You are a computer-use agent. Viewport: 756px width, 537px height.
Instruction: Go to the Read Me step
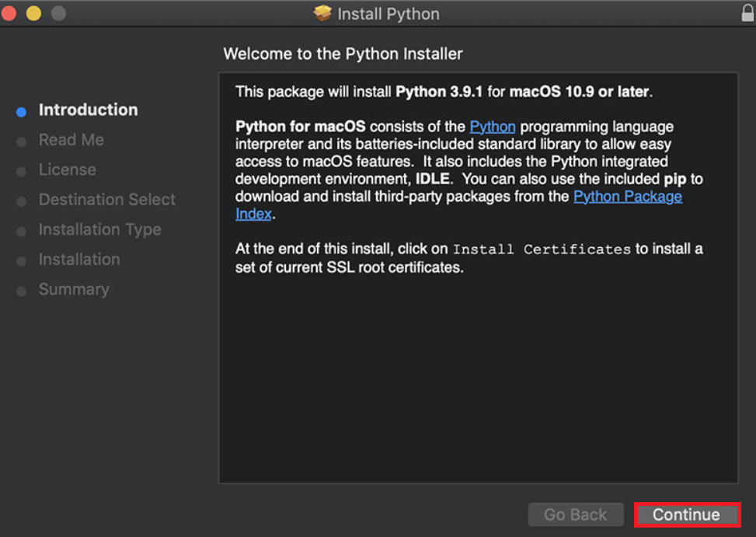[x=71, y=140]
